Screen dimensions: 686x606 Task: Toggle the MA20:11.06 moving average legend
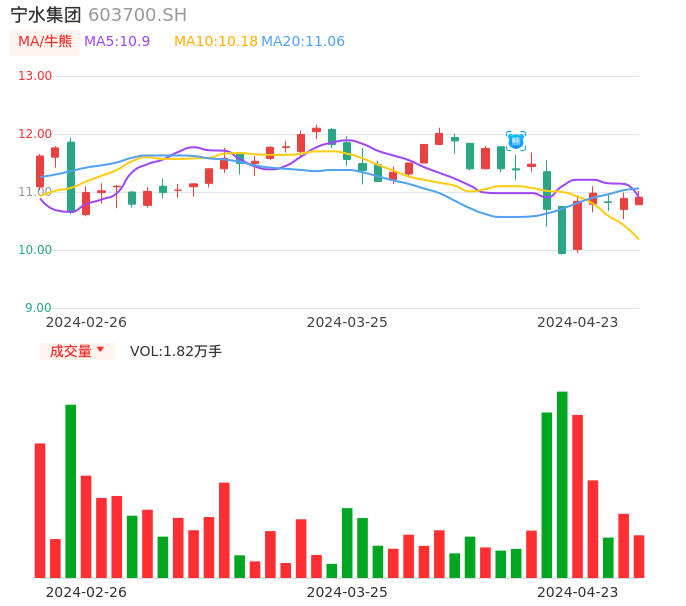(303, 42)
